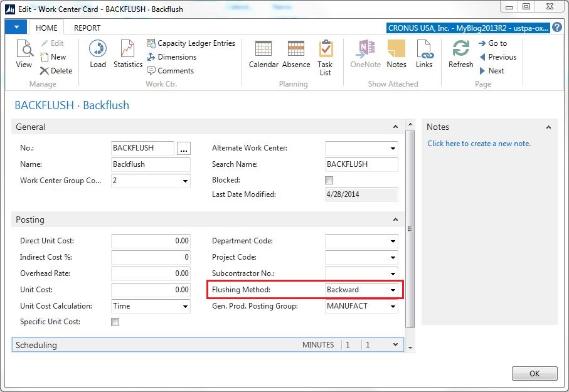Viewport: 569px width, 392px height.
Task: Click here to create a new note
Action: (x=479, y=144)
